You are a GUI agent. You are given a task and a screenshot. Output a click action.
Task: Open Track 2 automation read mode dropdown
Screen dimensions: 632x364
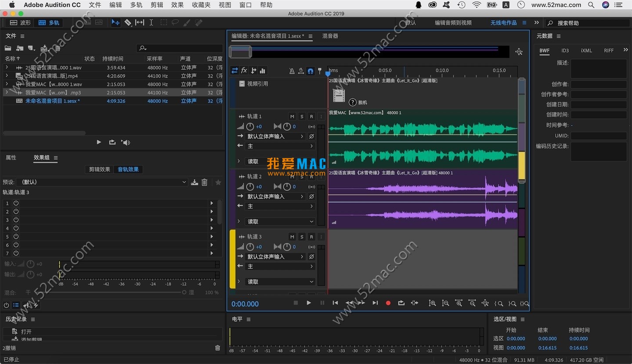point(280,221)
